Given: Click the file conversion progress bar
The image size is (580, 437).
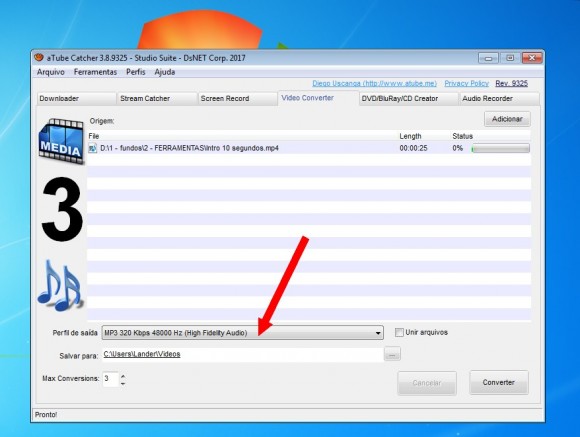Looking at the screenshot, I should [x=500, y=148].
